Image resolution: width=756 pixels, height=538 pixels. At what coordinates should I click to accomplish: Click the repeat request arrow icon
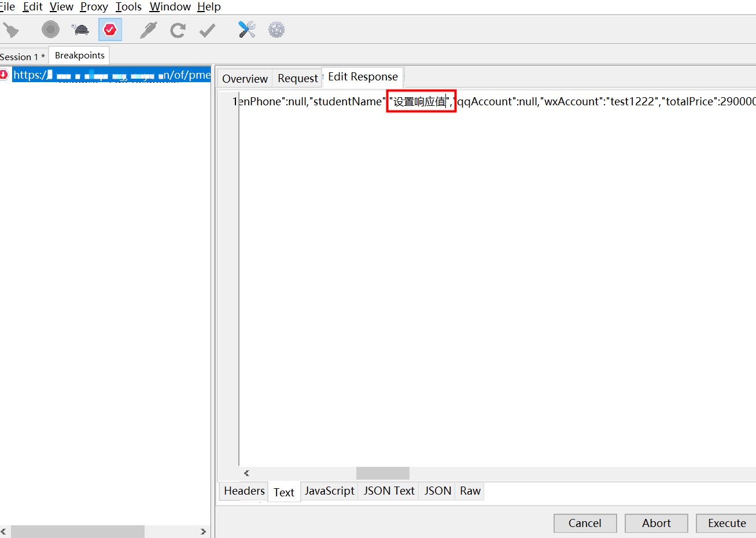pyautogui.click(x=178, y=30)
